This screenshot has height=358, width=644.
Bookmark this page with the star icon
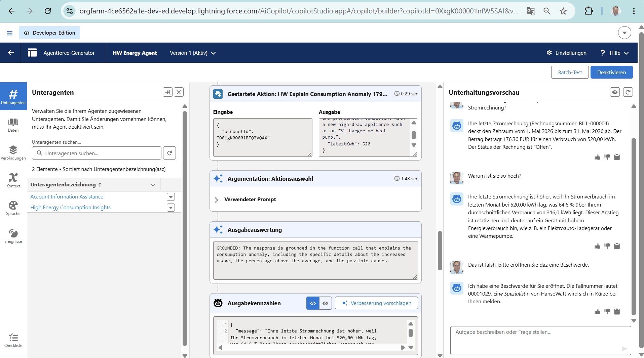[x=563, y=11]
